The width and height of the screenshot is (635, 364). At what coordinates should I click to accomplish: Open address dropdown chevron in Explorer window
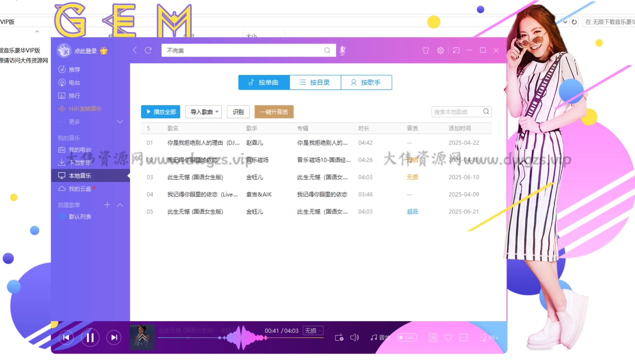pos(565,22)
